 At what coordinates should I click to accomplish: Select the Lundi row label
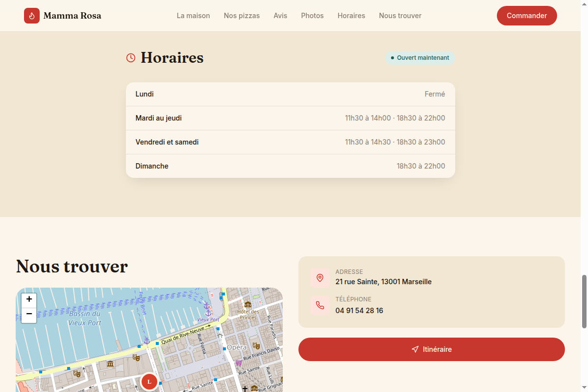tap(145, 94)
